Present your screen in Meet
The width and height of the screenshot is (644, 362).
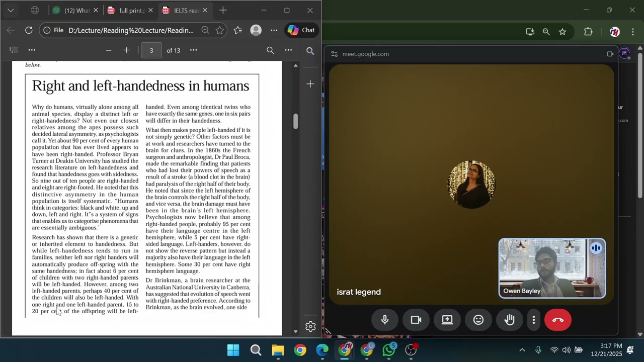(447, 320)
